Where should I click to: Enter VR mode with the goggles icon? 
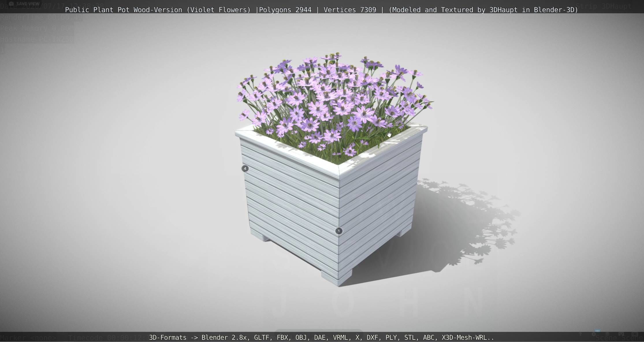(621, 334)
